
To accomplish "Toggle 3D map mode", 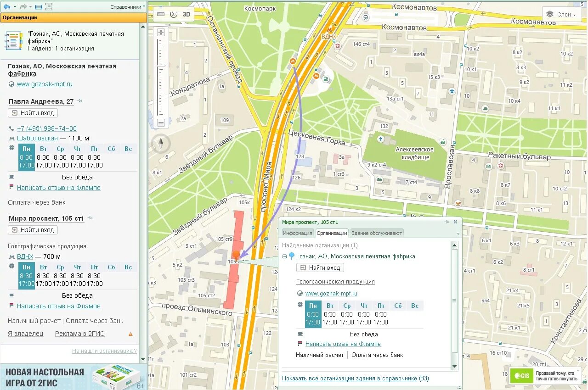I will click(187, 14).
